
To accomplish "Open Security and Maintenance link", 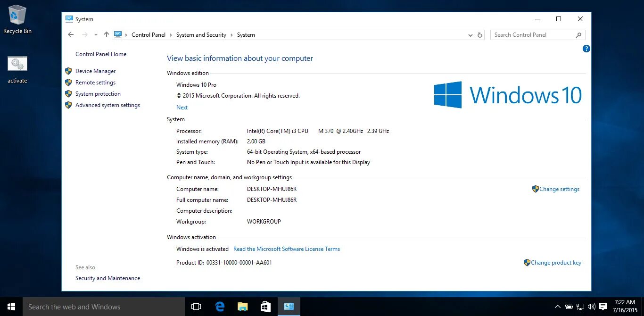I will coord(107,278).
